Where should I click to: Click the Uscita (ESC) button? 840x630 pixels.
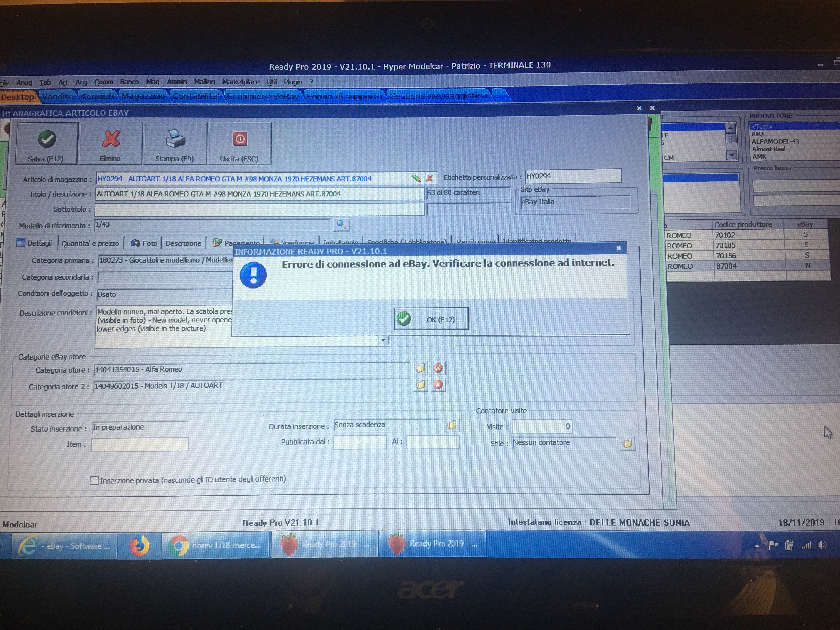[x=239, y=144]
